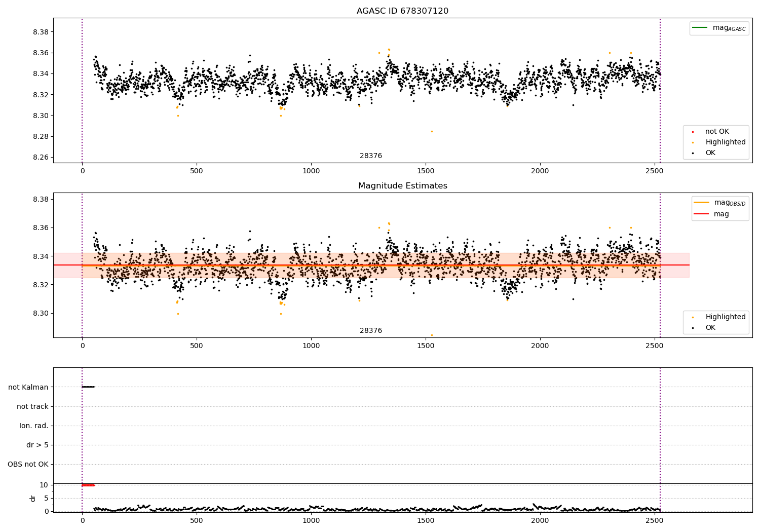This screenshot has width=760, height=532.
Task: Click the Magnitude Estimates title
Action: point(402,185)
